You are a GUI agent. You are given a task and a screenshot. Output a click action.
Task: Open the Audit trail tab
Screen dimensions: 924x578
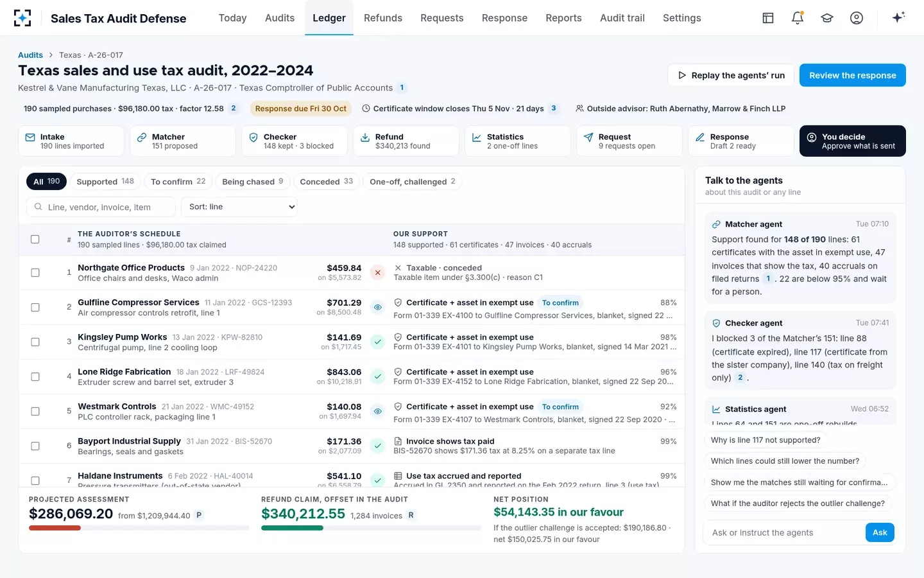[x=622, y=18]
